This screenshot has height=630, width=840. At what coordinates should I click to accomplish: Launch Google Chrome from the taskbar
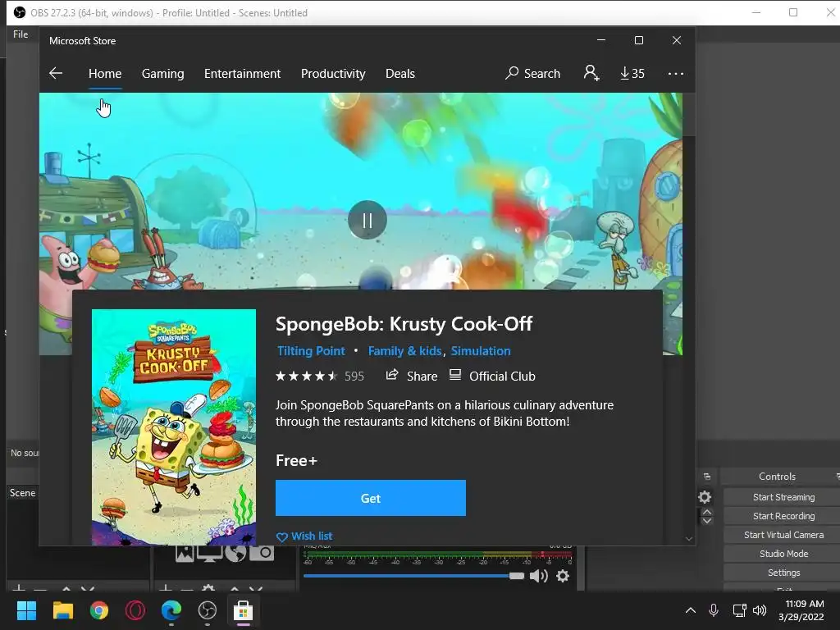pos(99,610)
